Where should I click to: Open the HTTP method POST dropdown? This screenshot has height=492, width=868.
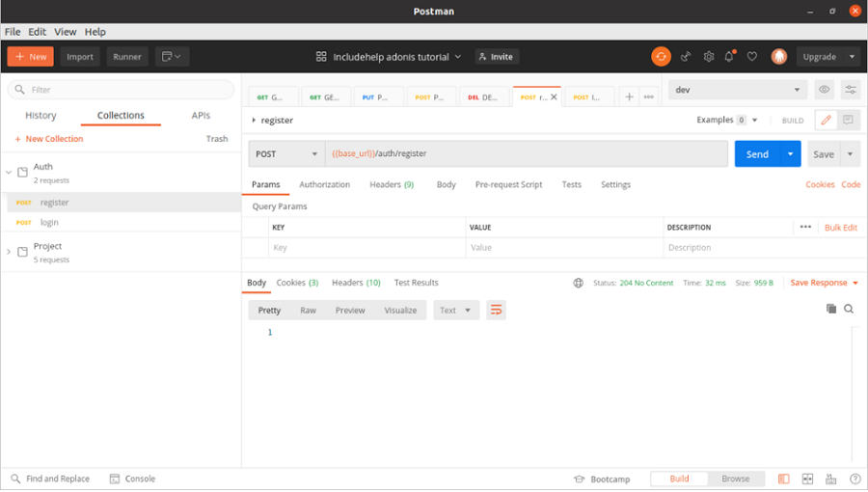(x=286, y=153)
